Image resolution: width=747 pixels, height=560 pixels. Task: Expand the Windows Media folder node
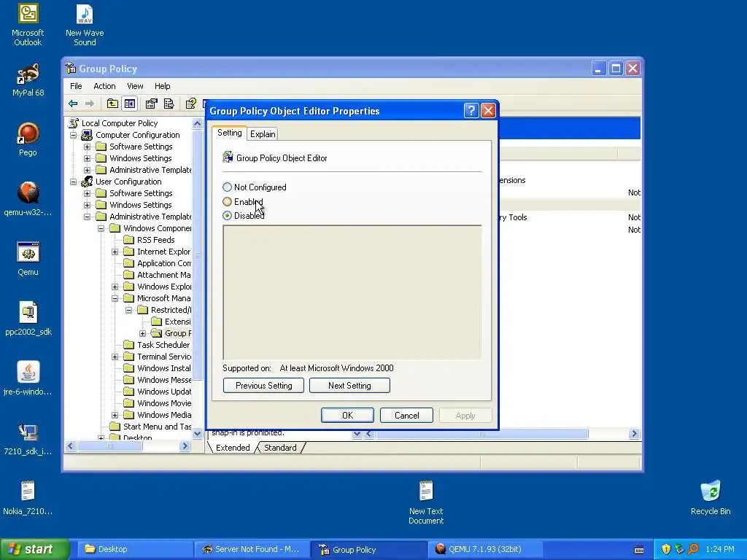pos(115,415)
